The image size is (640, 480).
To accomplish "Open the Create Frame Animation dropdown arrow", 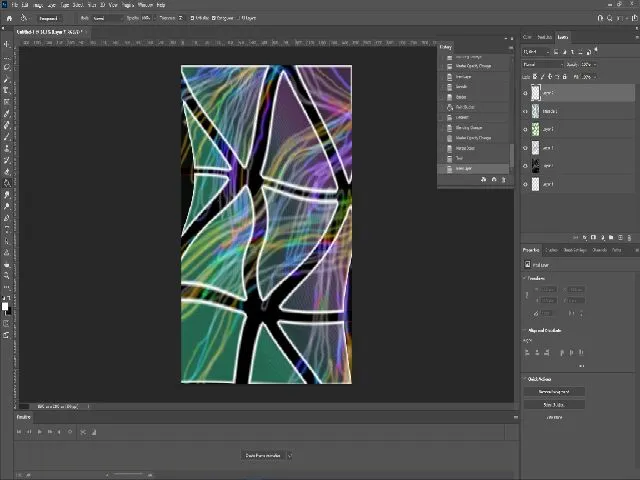I will (290, 456).
